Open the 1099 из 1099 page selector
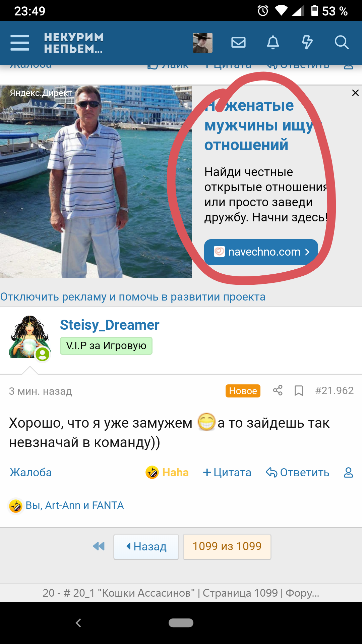Screen dimensions: 362x644 point(227,547)
